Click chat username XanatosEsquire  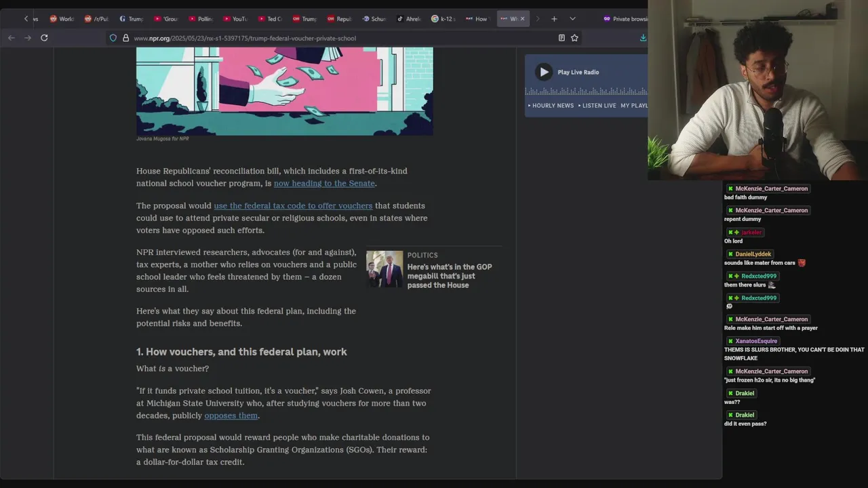756,341
